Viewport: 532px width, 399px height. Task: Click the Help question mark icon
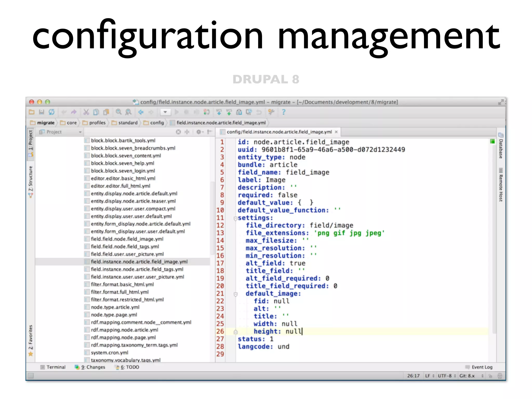point(284,112)
